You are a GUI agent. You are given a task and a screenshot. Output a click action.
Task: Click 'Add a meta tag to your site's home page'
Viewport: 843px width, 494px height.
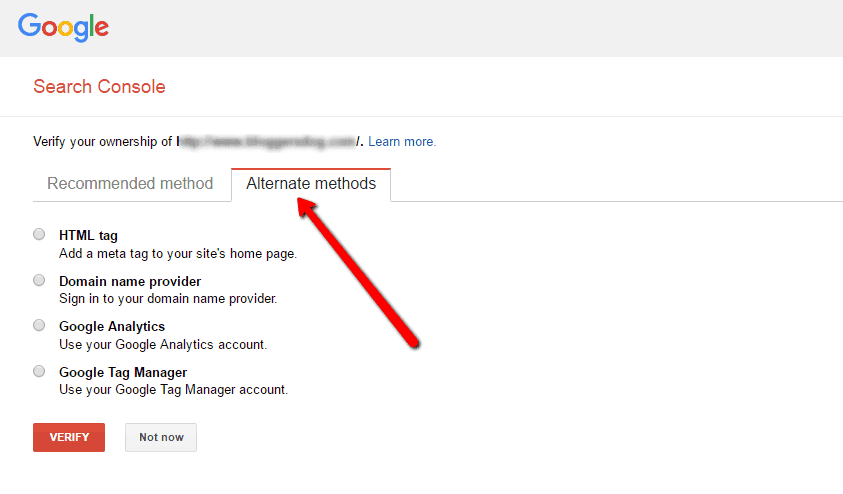(178, 254)
